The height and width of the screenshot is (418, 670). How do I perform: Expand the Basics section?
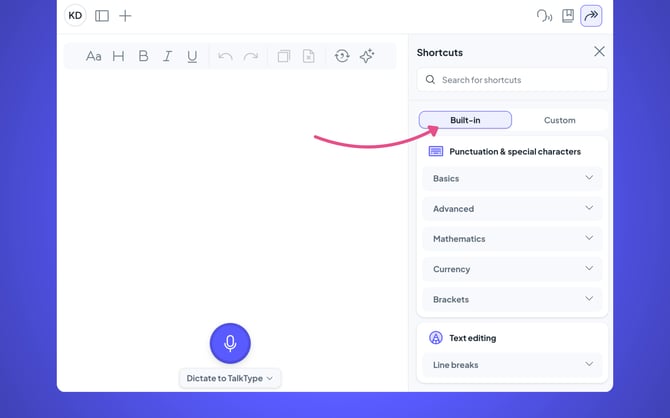point(512,179)
